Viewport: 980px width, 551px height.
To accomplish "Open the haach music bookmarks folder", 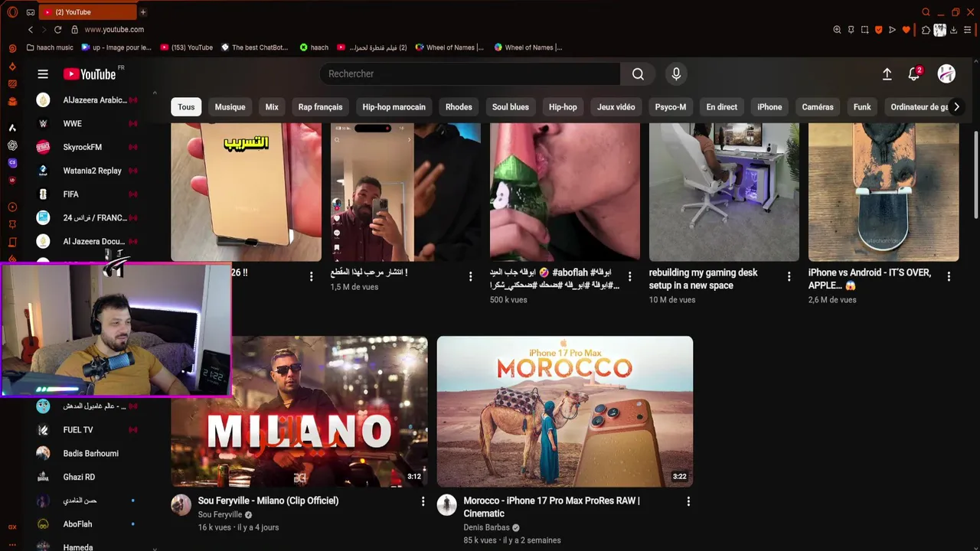I will tap(50, 47).
